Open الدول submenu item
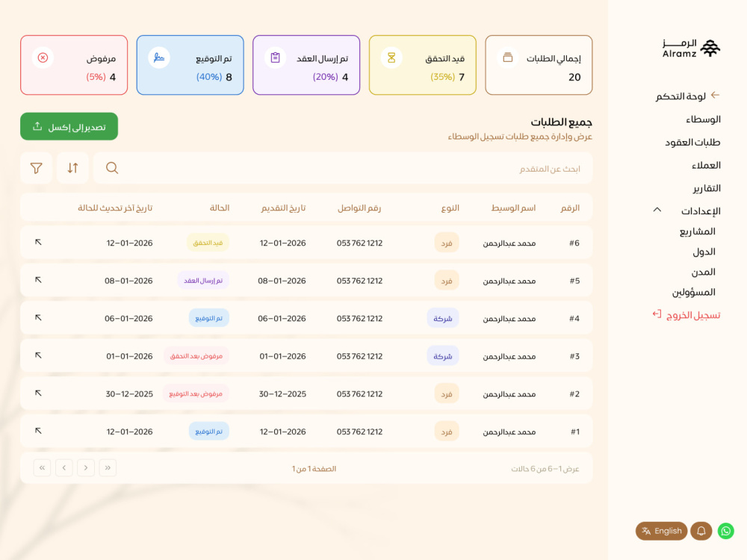 pyautogui.click(x=704, y=252)
